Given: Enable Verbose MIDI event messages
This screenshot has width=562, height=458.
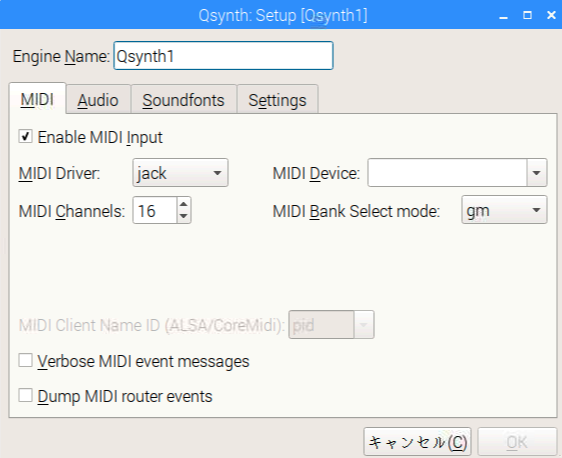Looking at the screenshot, I should [25, 360].
